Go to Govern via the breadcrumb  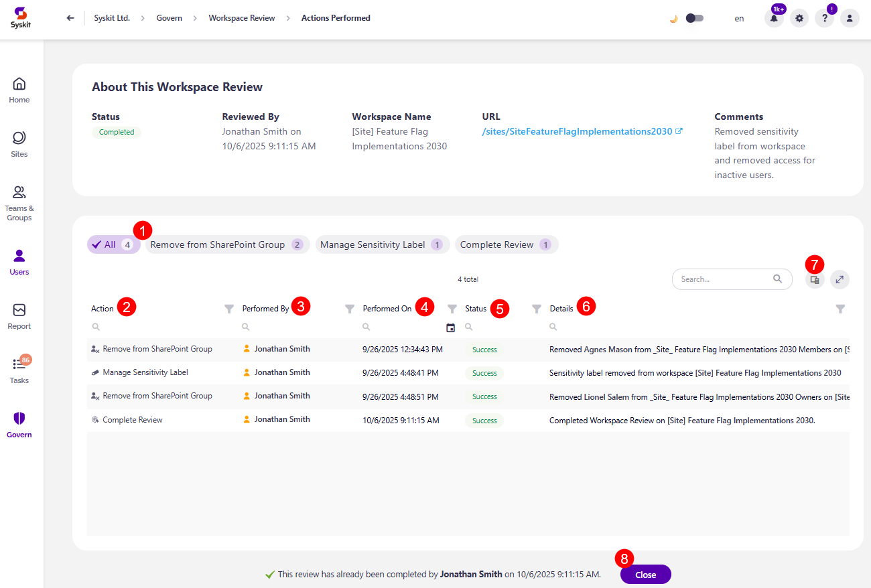tap(170, 18)
